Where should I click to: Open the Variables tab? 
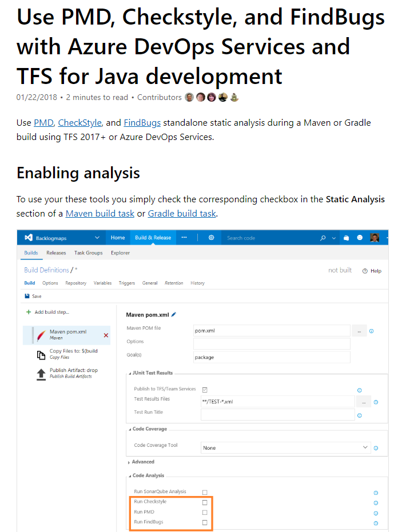tap(102, 283)
